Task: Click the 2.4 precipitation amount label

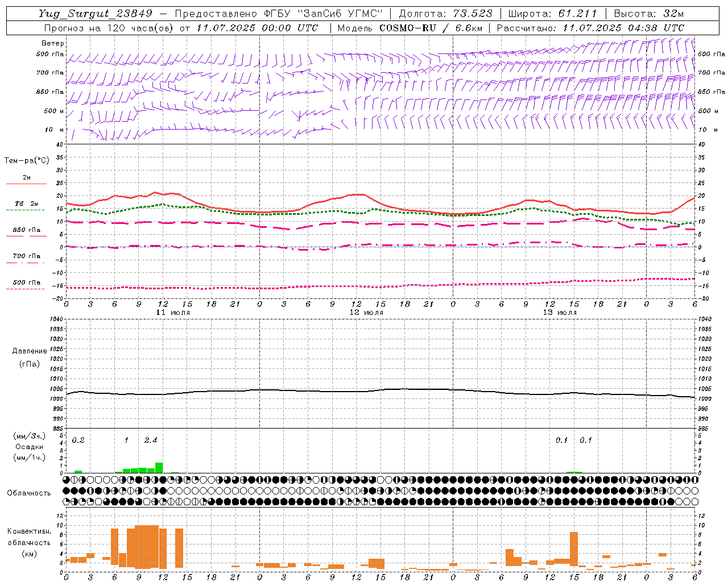Action: 151,440
